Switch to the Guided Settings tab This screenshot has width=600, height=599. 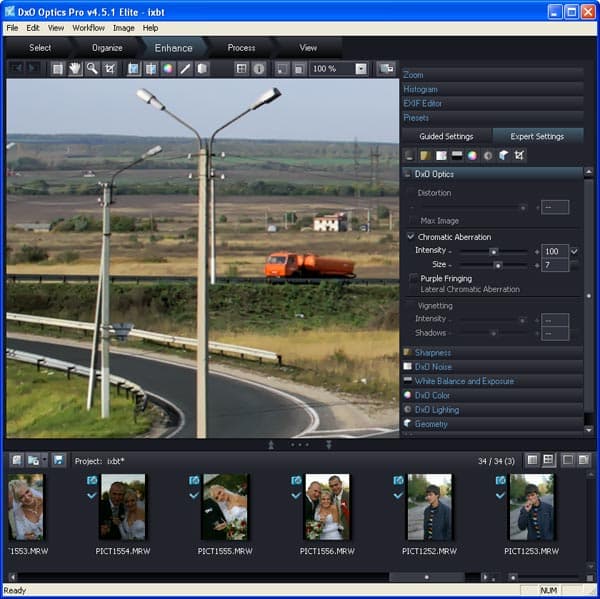point(446,137)
